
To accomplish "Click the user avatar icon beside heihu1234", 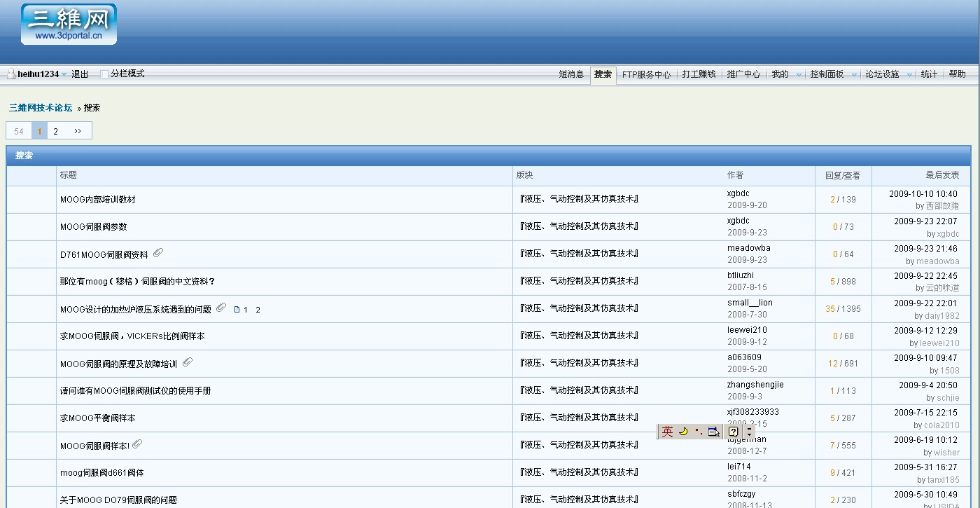I will [x=11, y=74].
